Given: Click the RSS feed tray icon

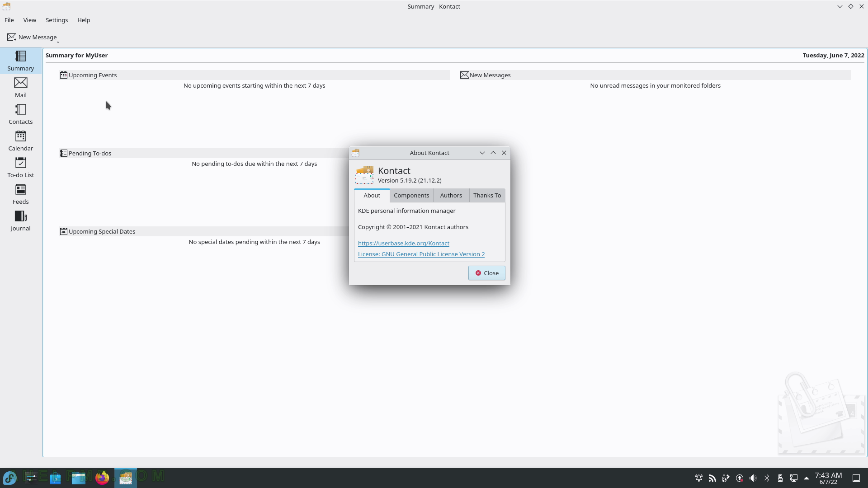Looking at the screenshot, I should [712, 478].
